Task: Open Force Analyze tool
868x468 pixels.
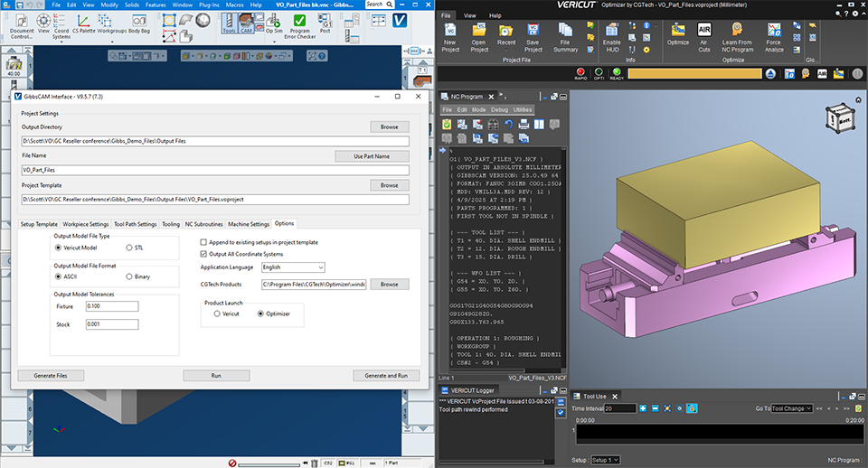Action: [774, 38]
